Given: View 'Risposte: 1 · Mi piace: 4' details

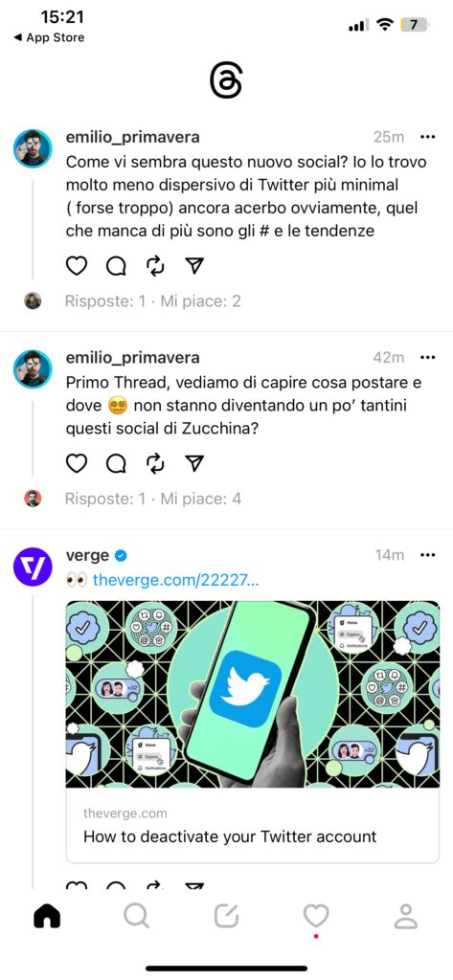Looking at the screenshot, I should 152,499.
